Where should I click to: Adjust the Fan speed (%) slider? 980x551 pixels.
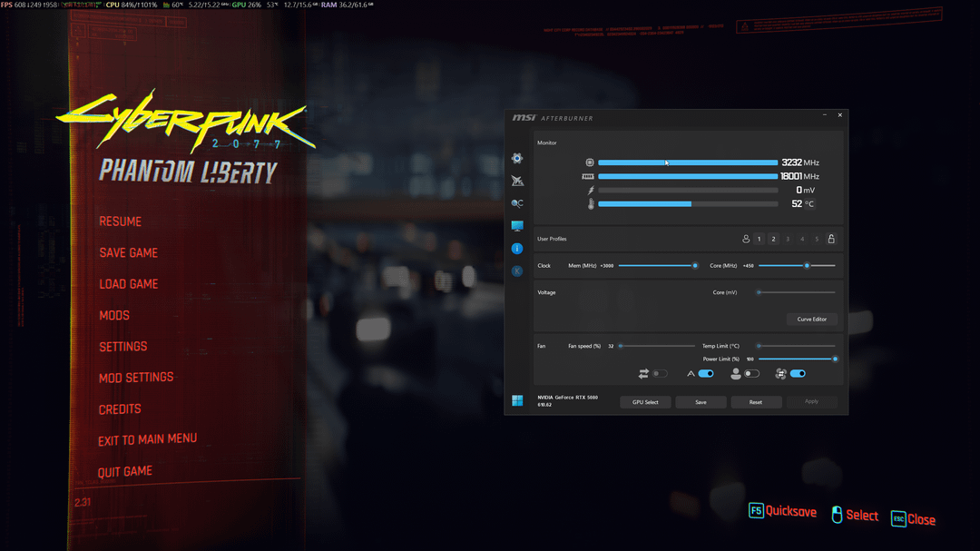click(x=657, y=346)
